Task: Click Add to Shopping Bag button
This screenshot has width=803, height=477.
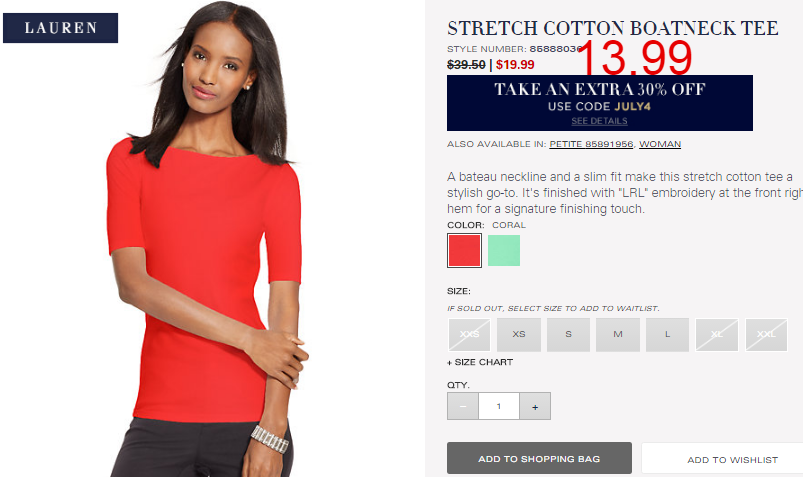Action: [x=539, y=459]
